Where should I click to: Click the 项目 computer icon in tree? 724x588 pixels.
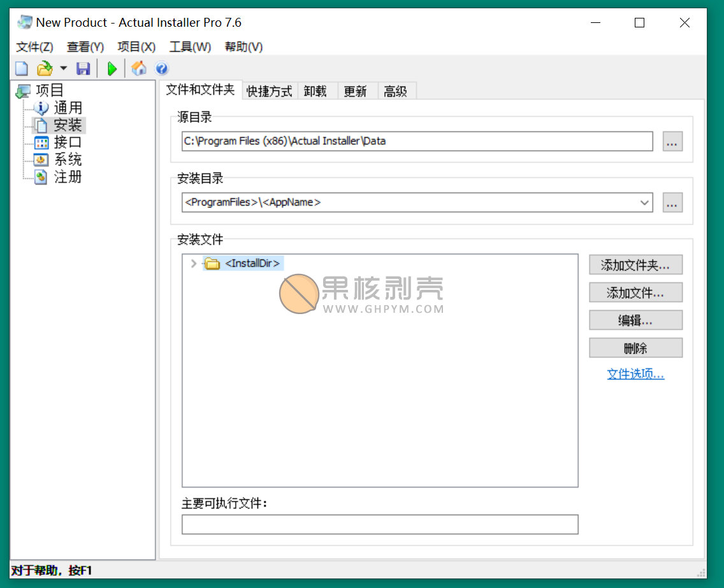click(x=23, y=90)
